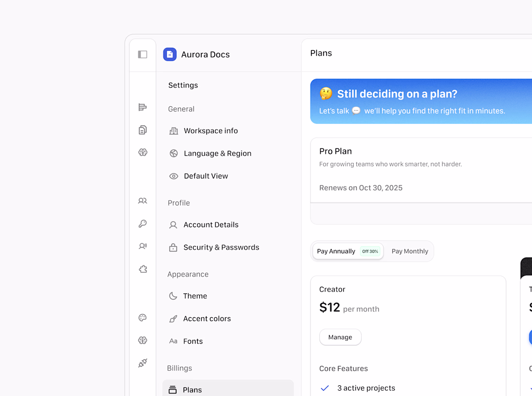This screenshot has height=396, width=532.
Task: Click the members icon in left rail
Action: click(143, 201)
